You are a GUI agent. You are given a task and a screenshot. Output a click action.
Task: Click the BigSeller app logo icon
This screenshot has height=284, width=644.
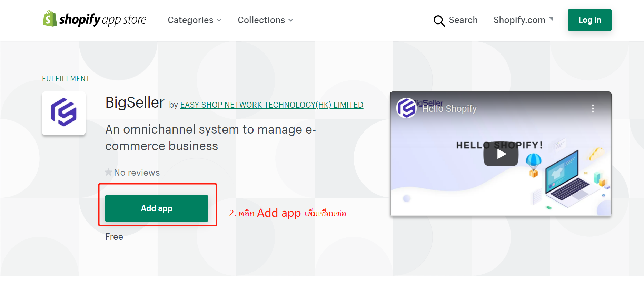(64, 113)
